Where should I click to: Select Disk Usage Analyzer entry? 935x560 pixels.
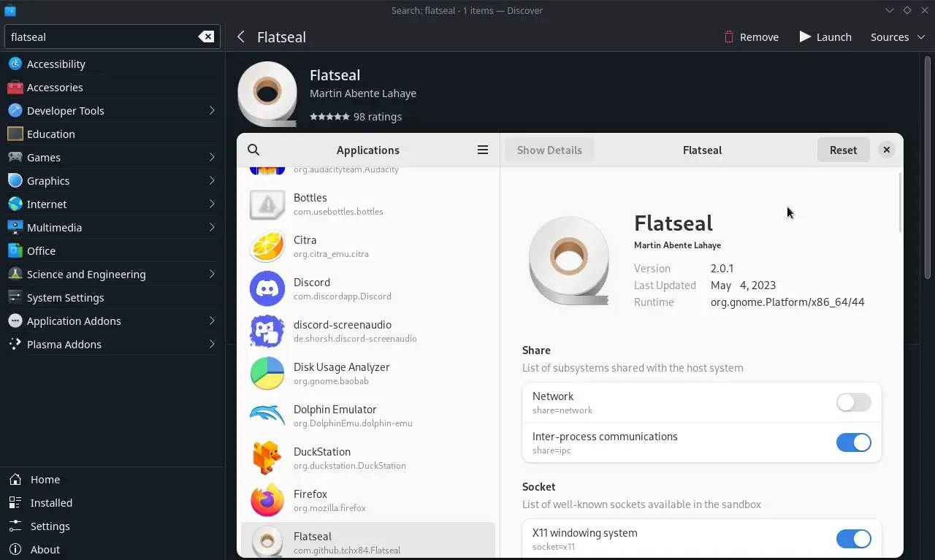368,373
